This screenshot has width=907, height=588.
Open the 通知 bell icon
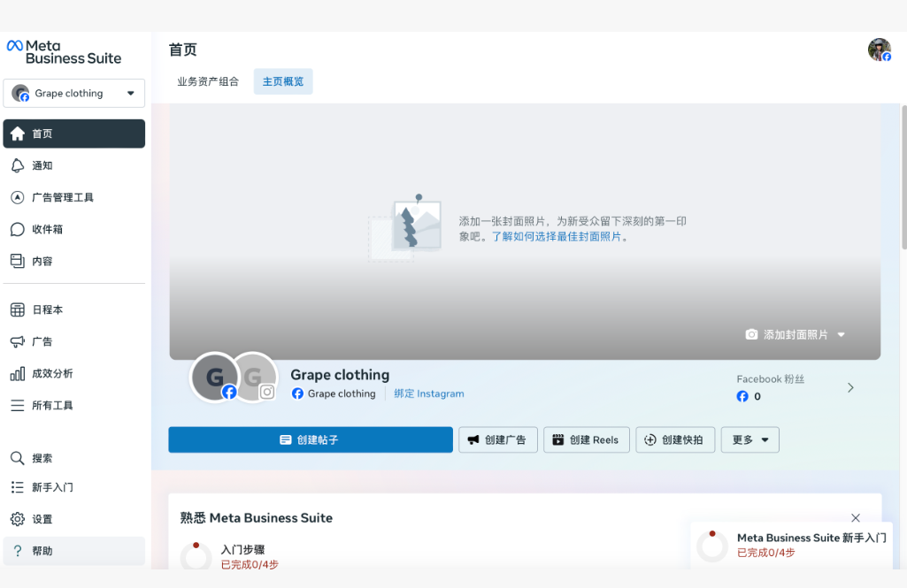(x=17, y=166)
